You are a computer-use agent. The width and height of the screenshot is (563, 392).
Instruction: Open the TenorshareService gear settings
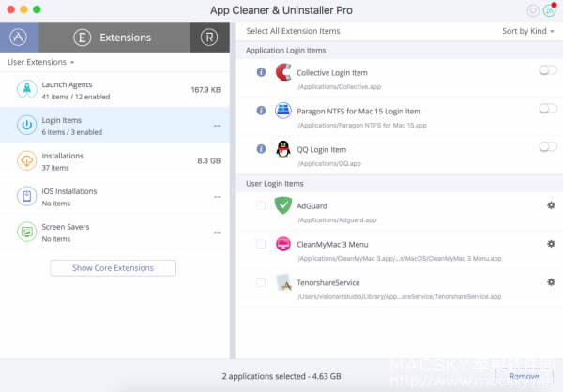(551, 282)
